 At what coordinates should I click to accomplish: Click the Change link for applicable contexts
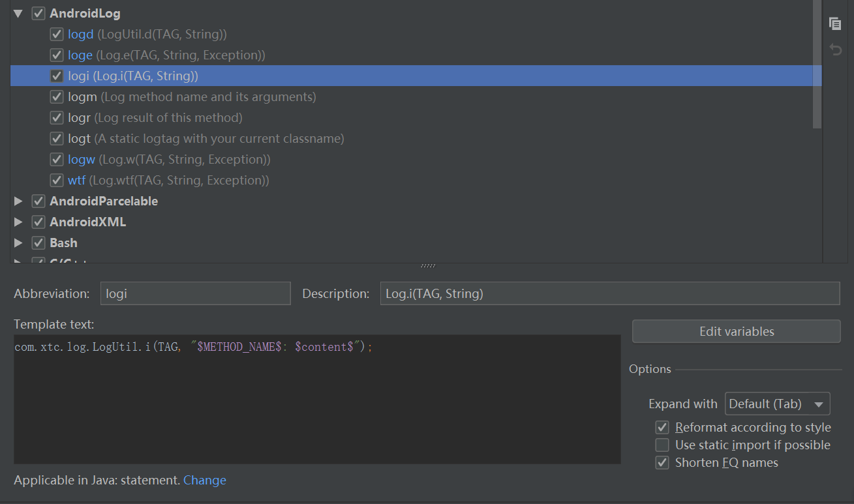[x=204, y=480]
